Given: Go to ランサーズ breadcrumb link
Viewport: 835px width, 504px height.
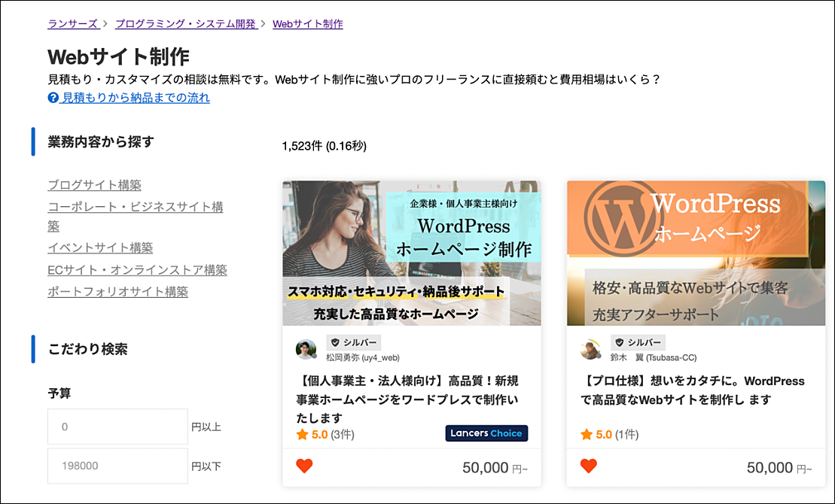Looking at the screenshot, I should tap(73, 24).
